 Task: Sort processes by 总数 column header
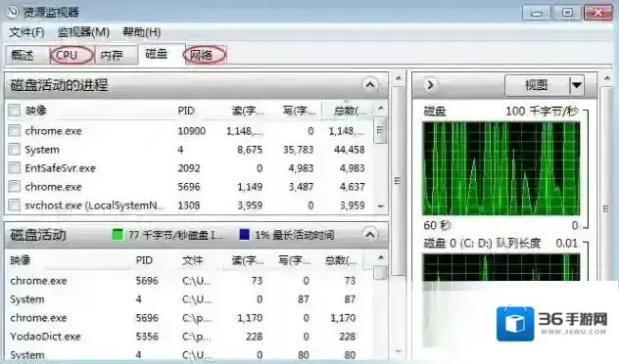point(349,111)
